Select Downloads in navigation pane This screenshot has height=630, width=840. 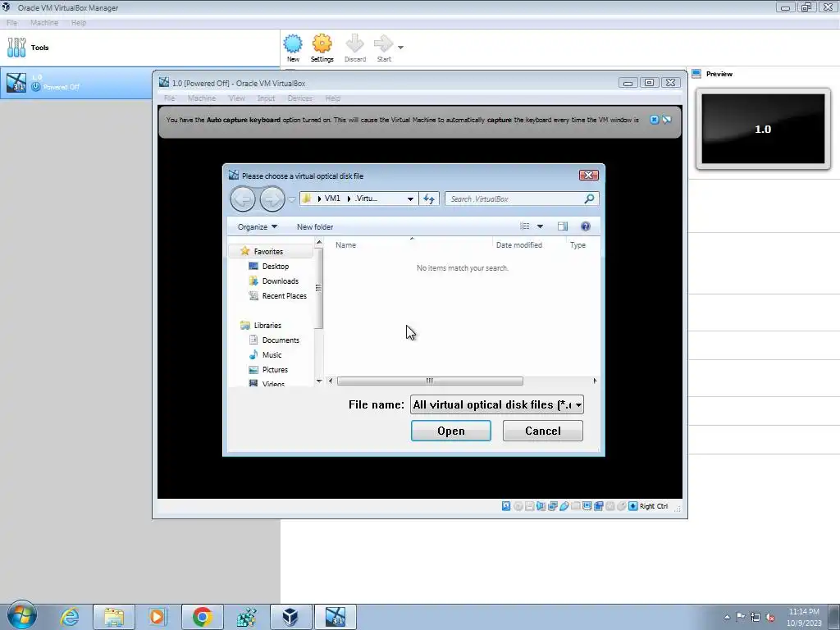281,281
